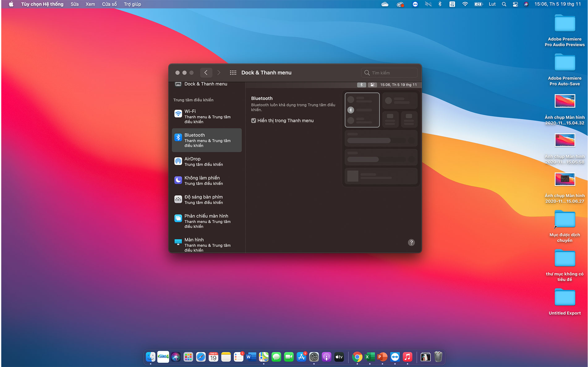This screenshot has width=588, height=367.
Task: Open Launchpad from the Dock
Action: coord(188,357)
